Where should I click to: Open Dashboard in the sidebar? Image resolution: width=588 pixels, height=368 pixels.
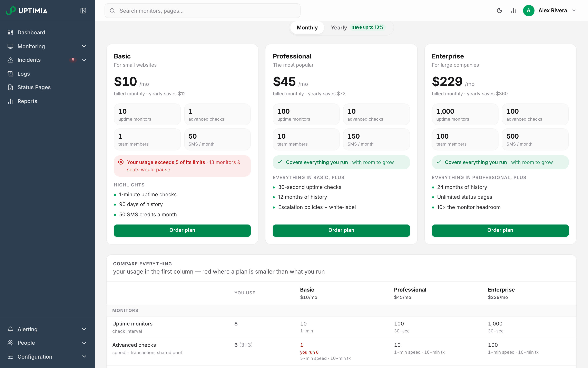[x=47, y=32]
